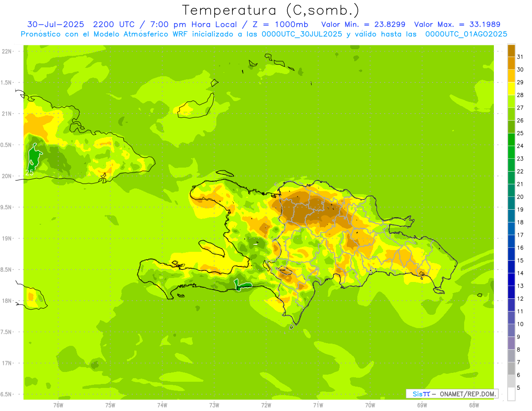Image resolution: width=532 pixels, height=411 pixels.
Task: Click the 72W longitude axis label
Action: [266, 405]
